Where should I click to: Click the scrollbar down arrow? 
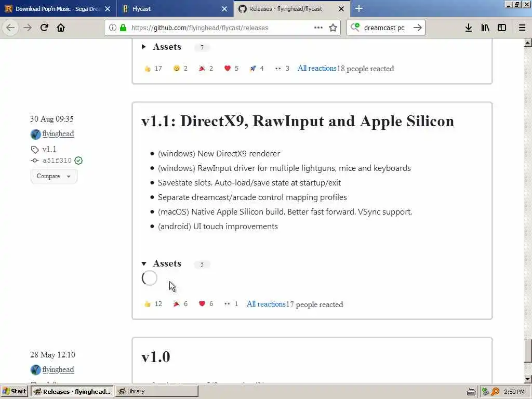pyautogui.click(x=527, y=379)
